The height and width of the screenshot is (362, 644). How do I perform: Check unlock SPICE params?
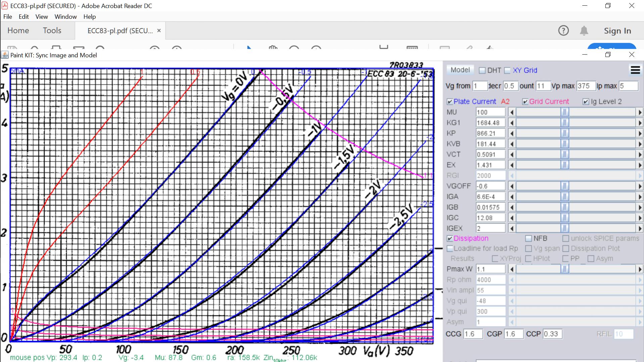pyautogui.click(x=566, y=239)
